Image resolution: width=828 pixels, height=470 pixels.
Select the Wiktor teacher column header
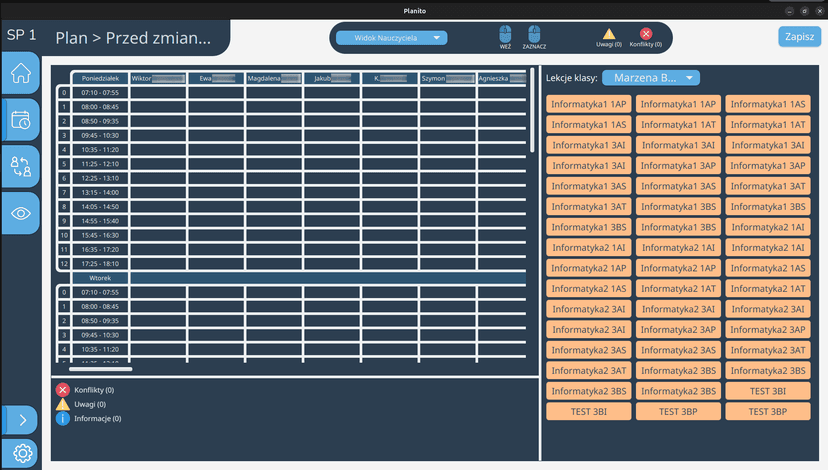point(158,78)
